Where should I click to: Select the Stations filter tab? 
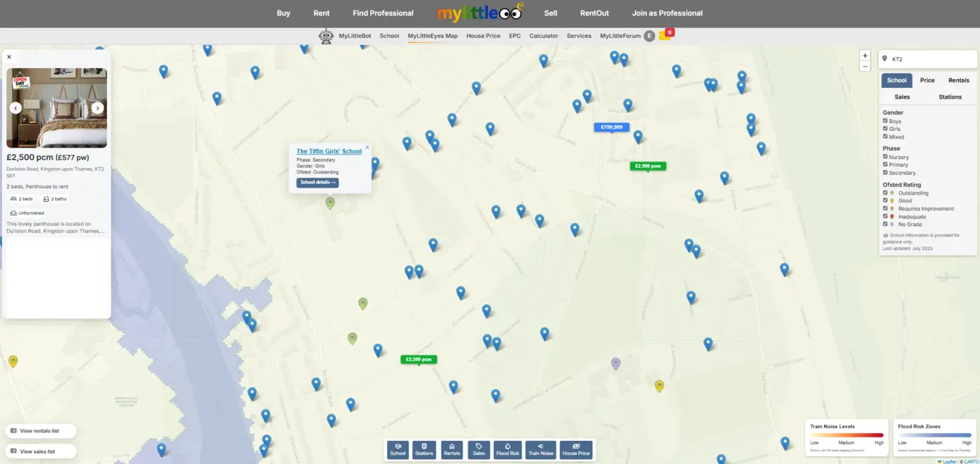tap(950, 97)
